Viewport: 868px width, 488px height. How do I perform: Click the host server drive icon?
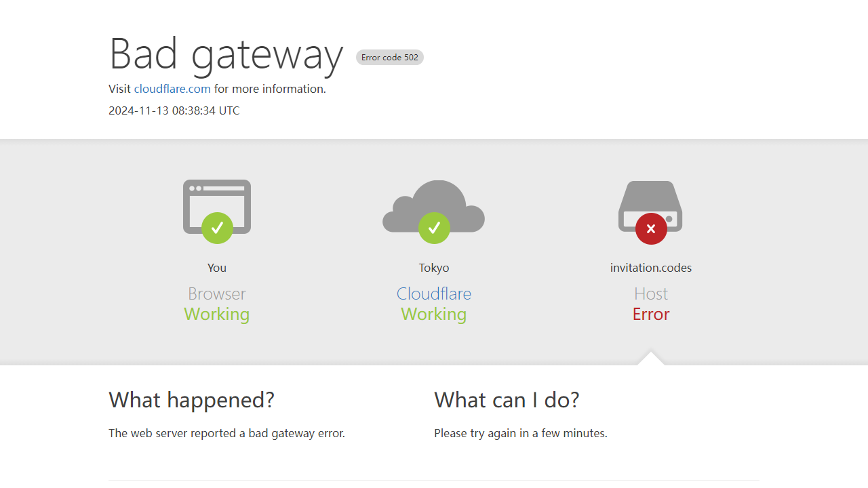[650, 206]
